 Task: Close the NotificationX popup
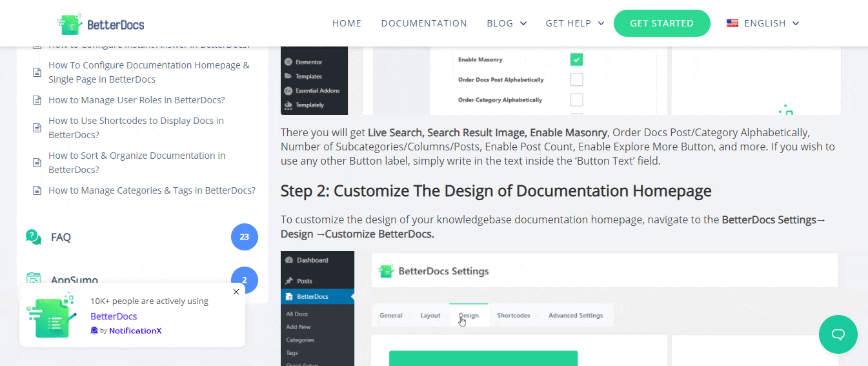[236, 292]
